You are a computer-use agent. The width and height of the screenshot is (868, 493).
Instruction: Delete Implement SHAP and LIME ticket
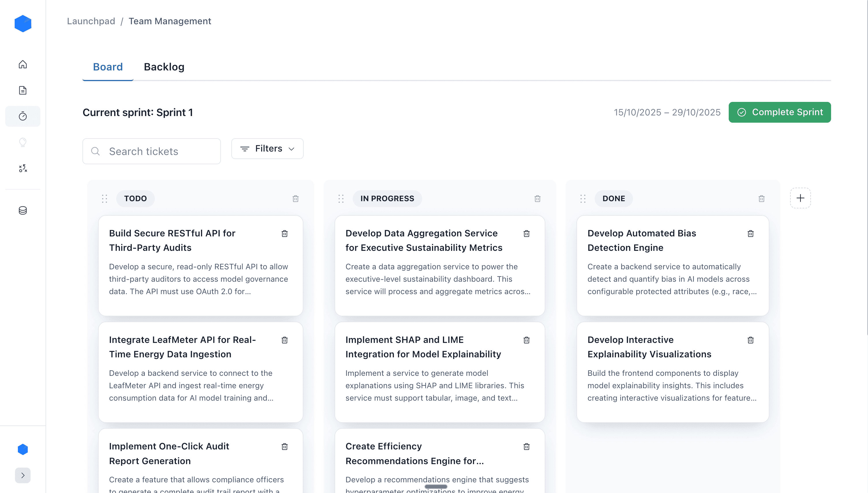[x=526, y=340]
